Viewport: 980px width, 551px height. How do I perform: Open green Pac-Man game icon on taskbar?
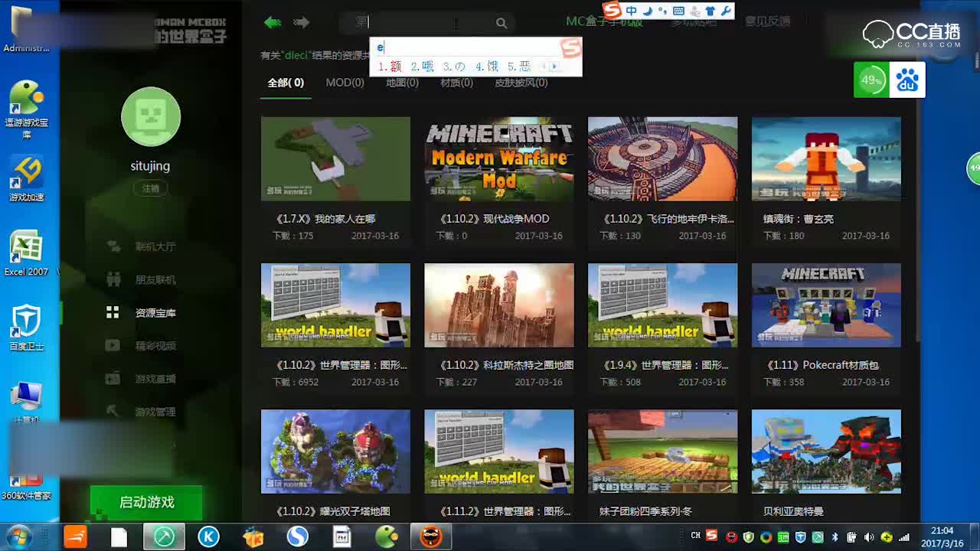point(386,537)
